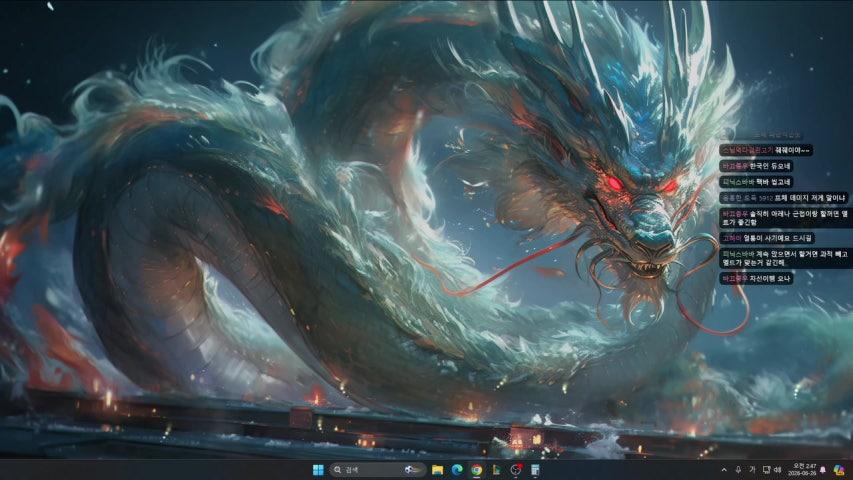Click the microphone icon in system tray
Screen dimensions: 853x480
[x=738, y=470]
